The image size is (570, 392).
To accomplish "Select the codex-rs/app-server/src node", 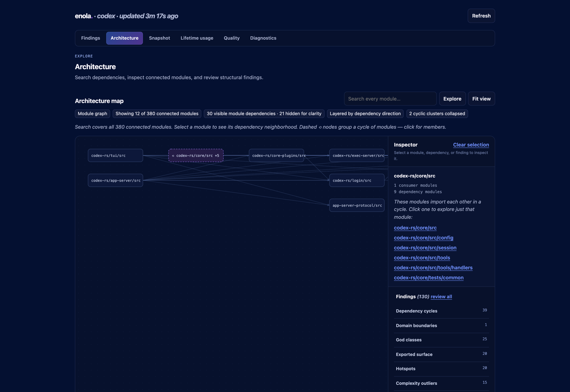I will [115, 180].
